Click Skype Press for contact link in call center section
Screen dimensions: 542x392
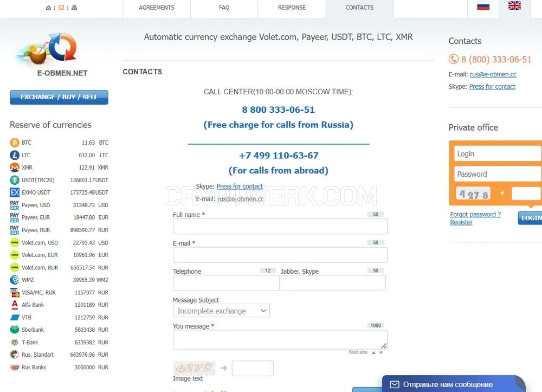[x=240, y=186]
